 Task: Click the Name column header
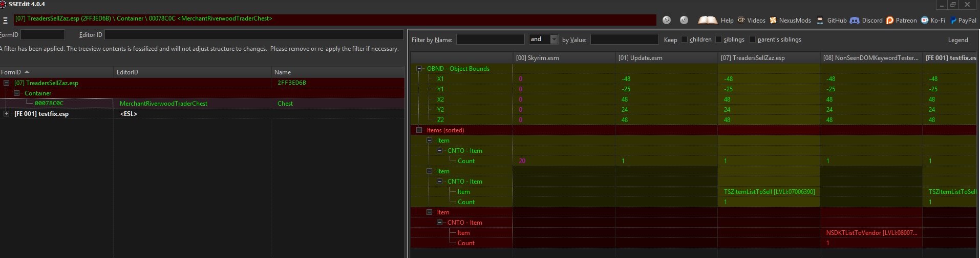pyautogui.click(x=338, y=72)
